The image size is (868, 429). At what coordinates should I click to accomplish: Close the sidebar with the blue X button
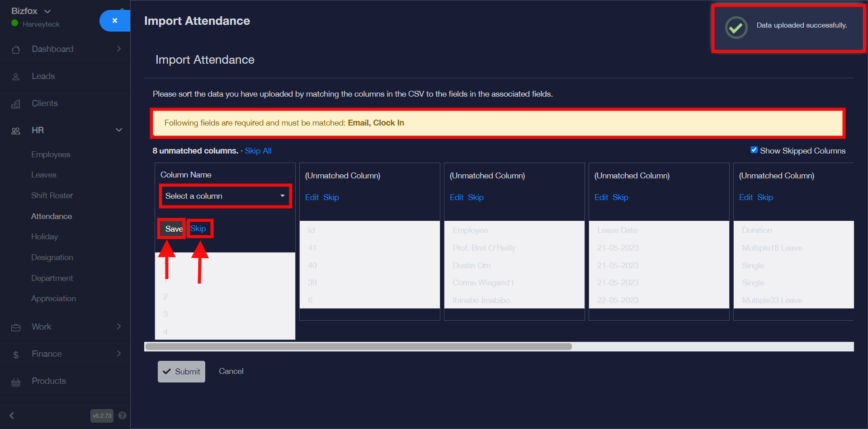(115, 21)
